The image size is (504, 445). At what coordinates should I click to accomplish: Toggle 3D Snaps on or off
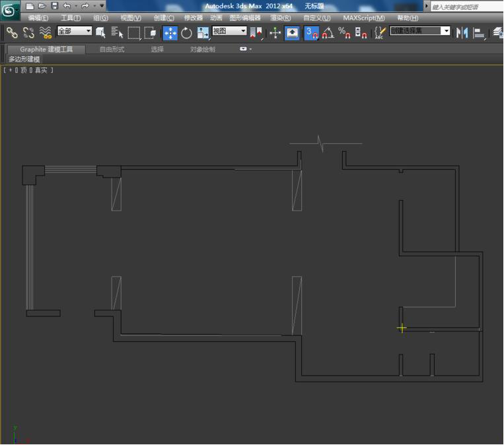point(311,32)
